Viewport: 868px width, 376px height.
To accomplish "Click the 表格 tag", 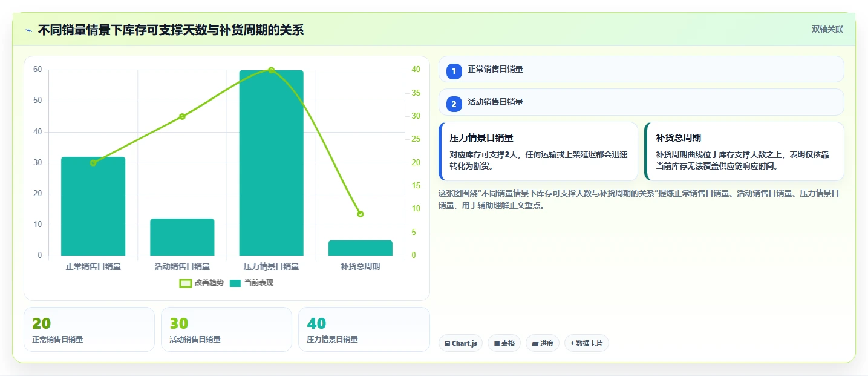I will [x=504, y=343].
